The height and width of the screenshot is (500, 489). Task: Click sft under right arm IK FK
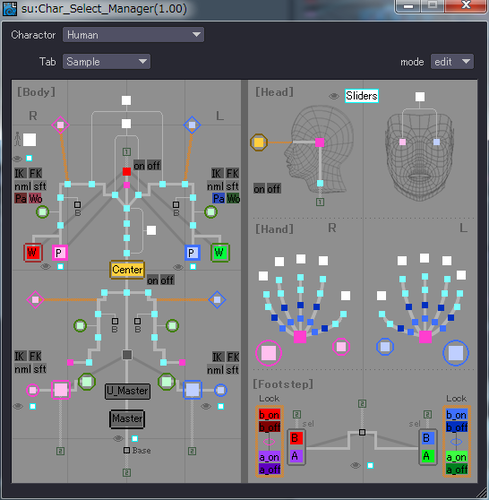point(40,186)
